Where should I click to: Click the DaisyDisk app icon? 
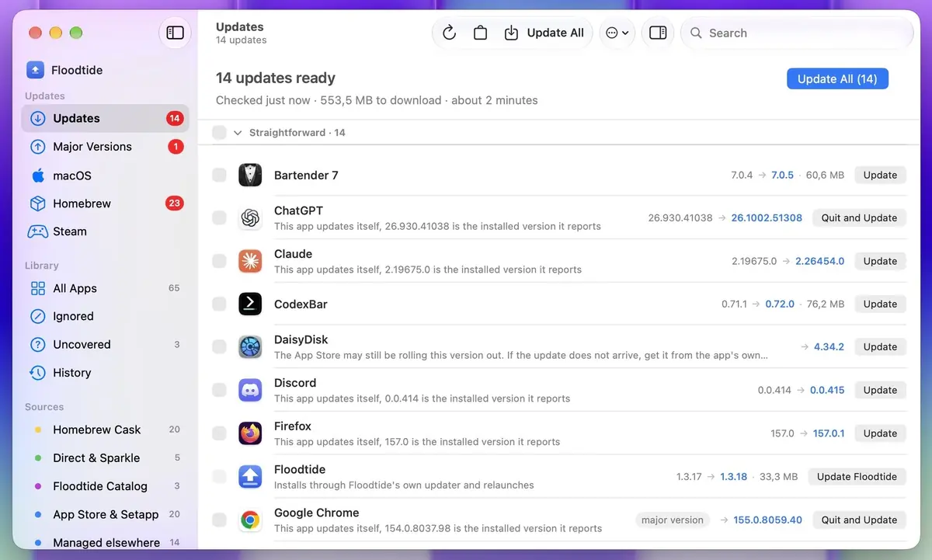coord(250,347)
